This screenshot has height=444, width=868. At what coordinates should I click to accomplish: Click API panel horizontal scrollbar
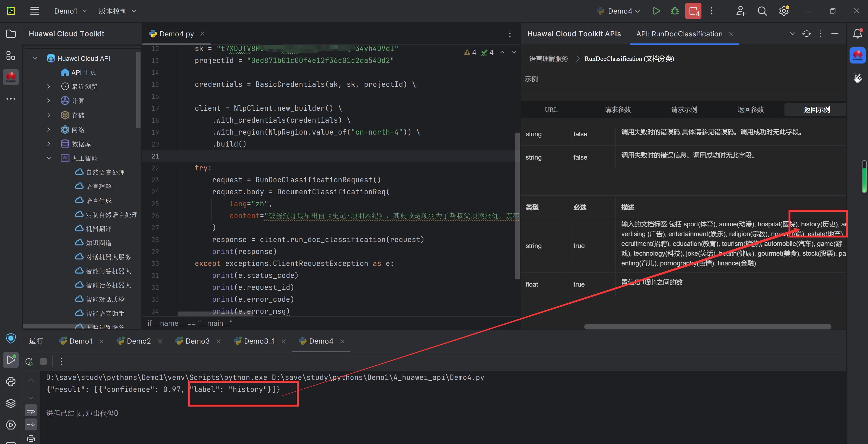(x=707, y=326)
